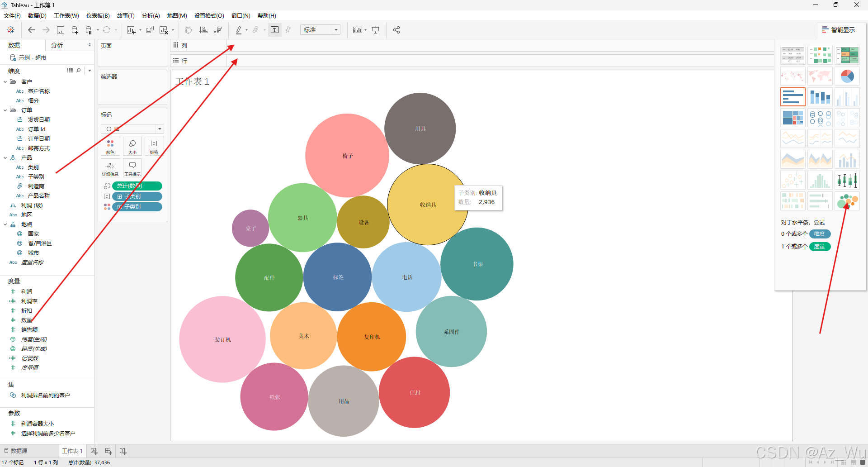Toggle show mark labels T button

(x=275, y=30)
